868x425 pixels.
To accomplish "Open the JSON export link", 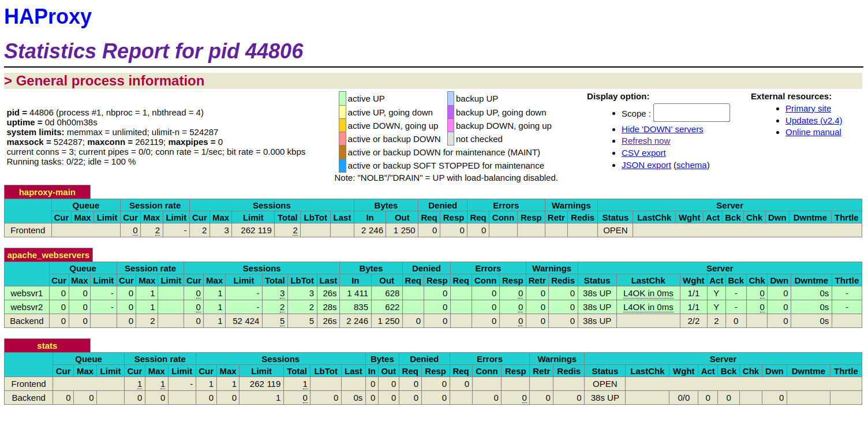I will click(x=646, y=165).
